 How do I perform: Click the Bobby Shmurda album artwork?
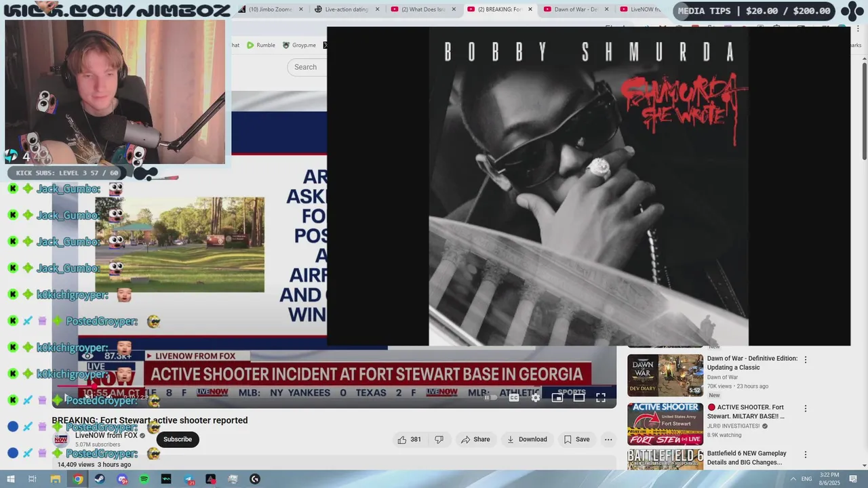589,186
